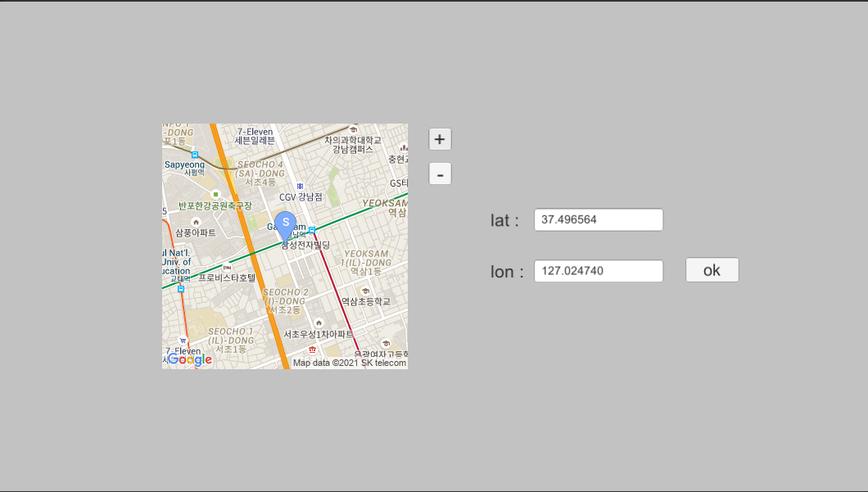
Task: Click the 삼풍아파트 home icon
Action: pyautogui.click(x=196, y=222)
